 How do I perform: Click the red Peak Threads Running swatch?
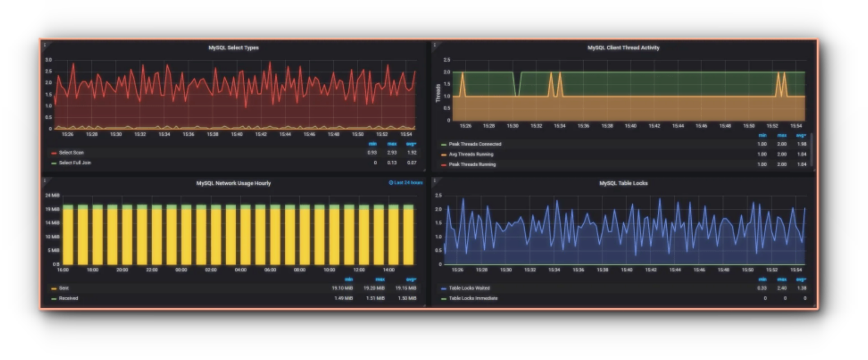443,165
